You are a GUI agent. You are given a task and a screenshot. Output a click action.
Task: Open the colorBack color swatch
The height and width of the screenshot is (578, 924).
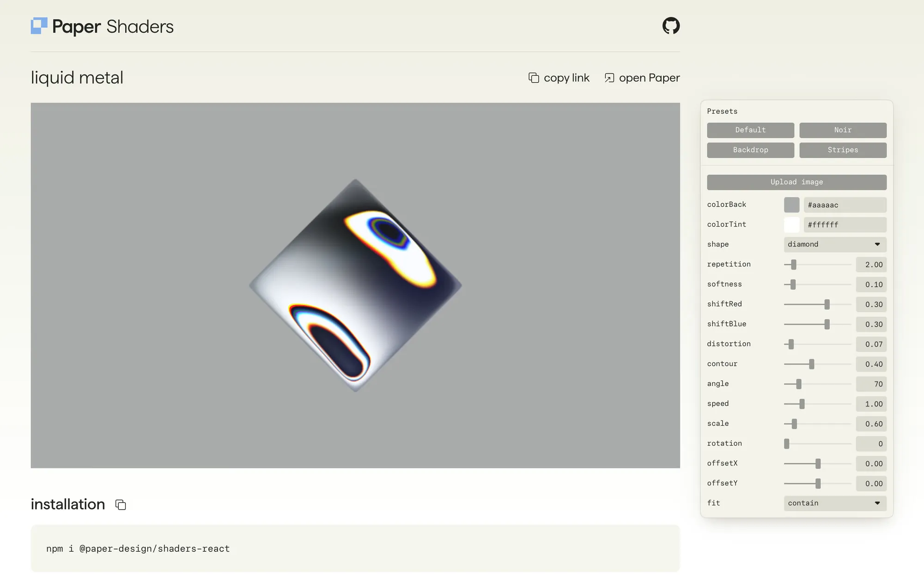791,205
